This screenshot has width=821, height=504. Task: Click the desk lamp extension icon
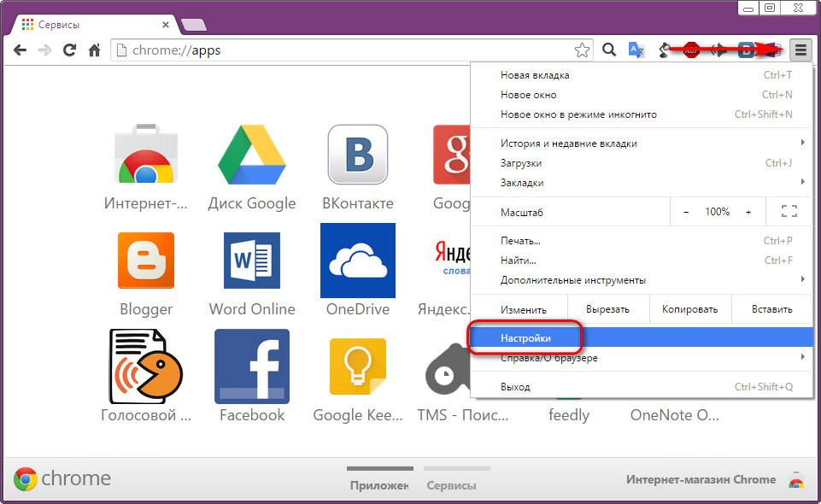click(664, 50)
